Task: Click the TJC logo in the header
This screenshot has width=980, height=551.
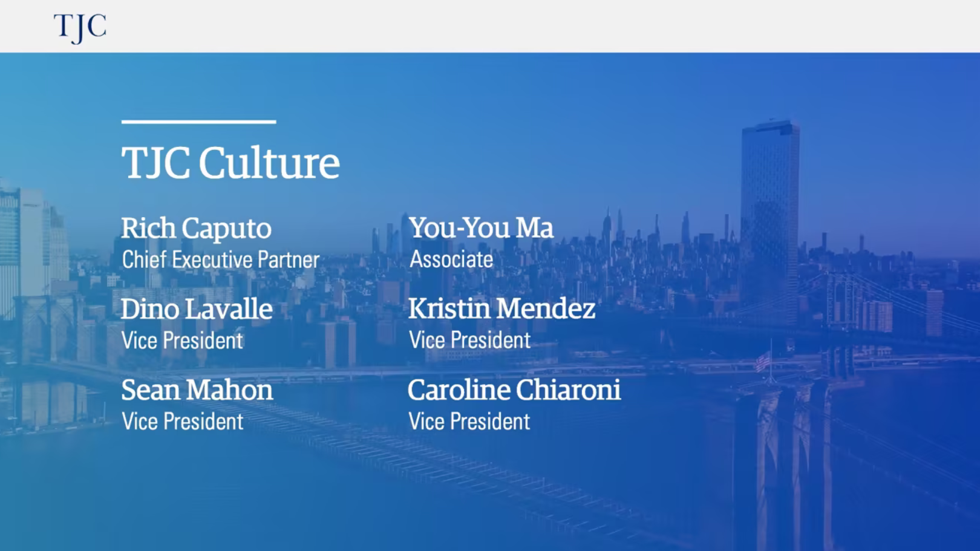Action: (x=80, y=27)
